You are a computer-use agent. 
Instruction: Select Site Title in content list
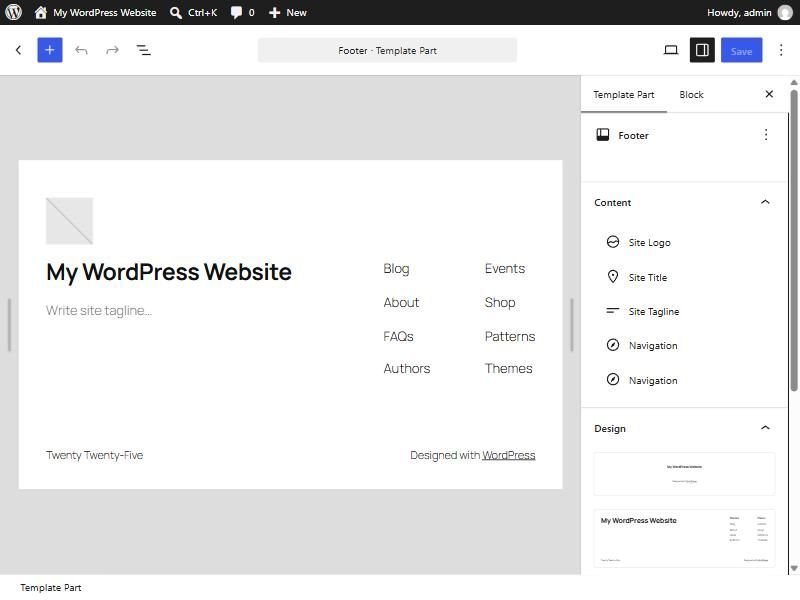pos(684,277)
